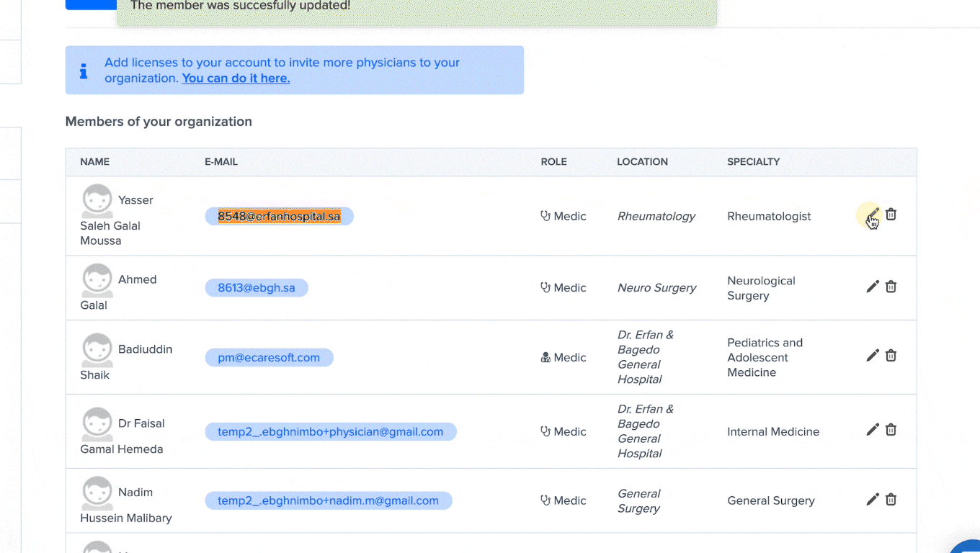Click stethoscope icon in Ahmed Galal's role
The image size is (980, 553).
tap(545, 287)
